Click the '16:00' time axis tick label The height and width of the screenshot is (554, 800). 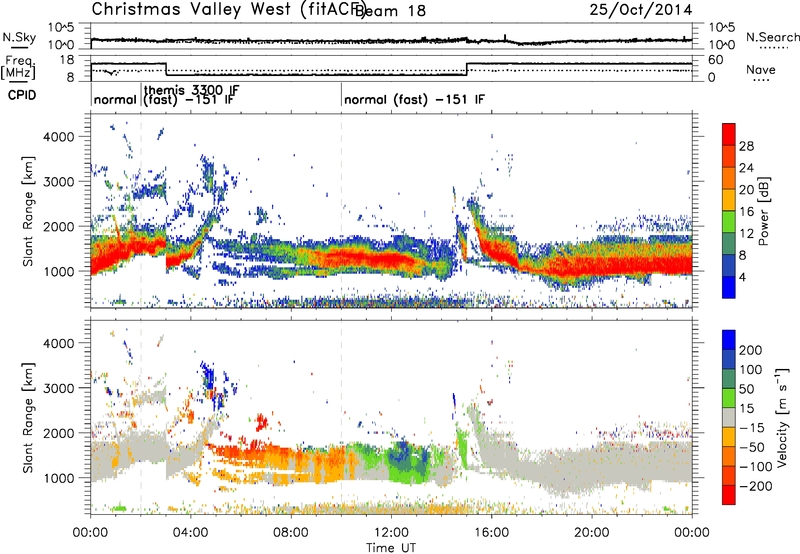[491, 533]
